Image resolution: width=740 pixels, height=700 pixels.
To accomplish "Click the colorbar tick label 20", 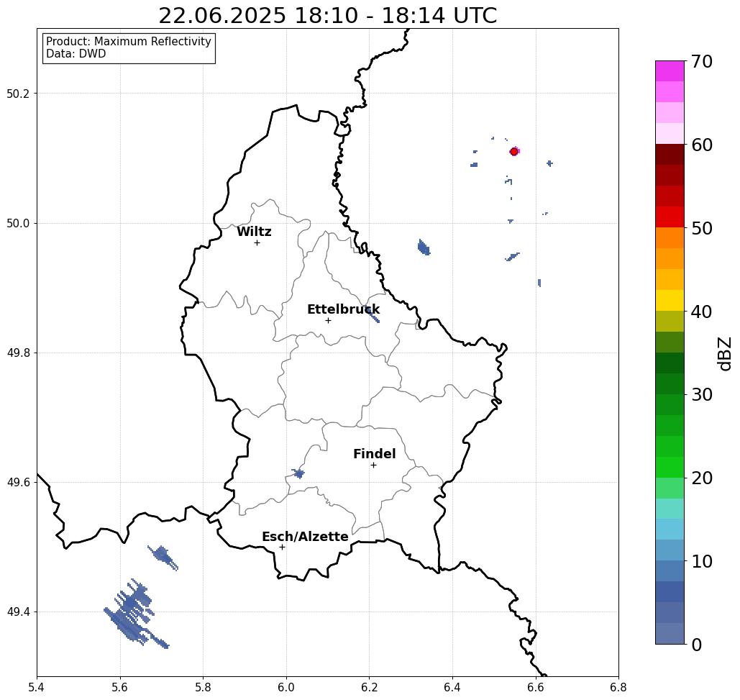I will pos(702,478).
